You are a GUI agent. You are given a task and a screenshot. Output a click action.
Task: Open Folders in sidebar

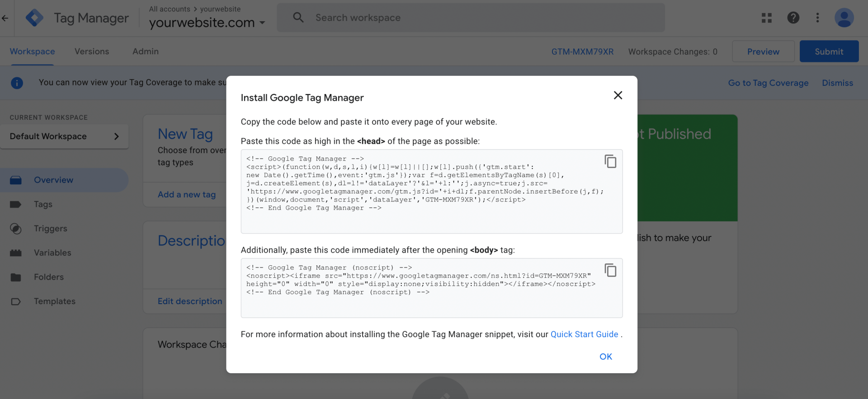point(64,277)
